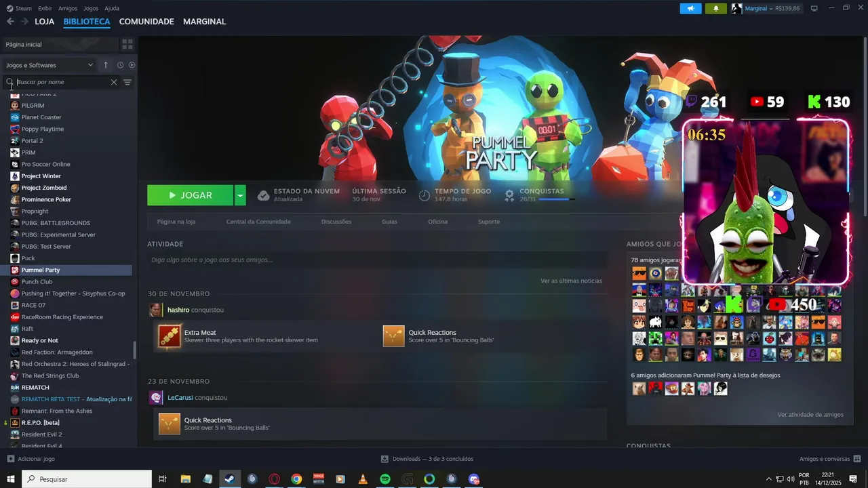Launch Pummel Party with JOGAR button
This screenshot has width=868, height=488.
190,195
